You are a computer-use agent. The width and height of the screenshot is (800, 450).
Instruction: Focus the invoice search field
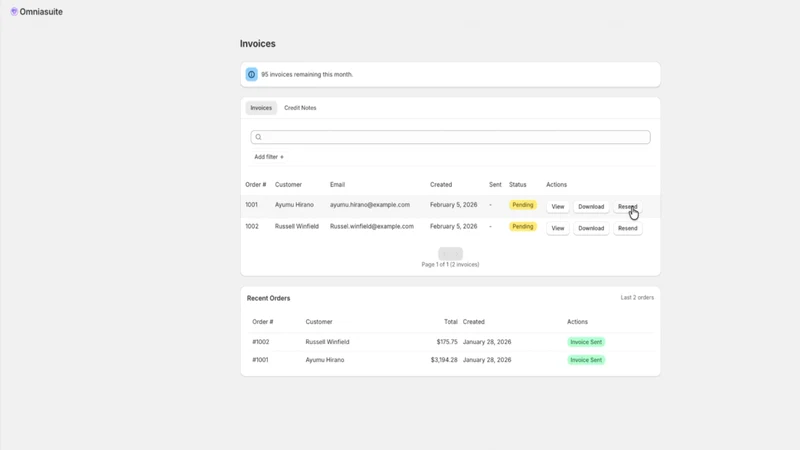click(x=450, y=137)
